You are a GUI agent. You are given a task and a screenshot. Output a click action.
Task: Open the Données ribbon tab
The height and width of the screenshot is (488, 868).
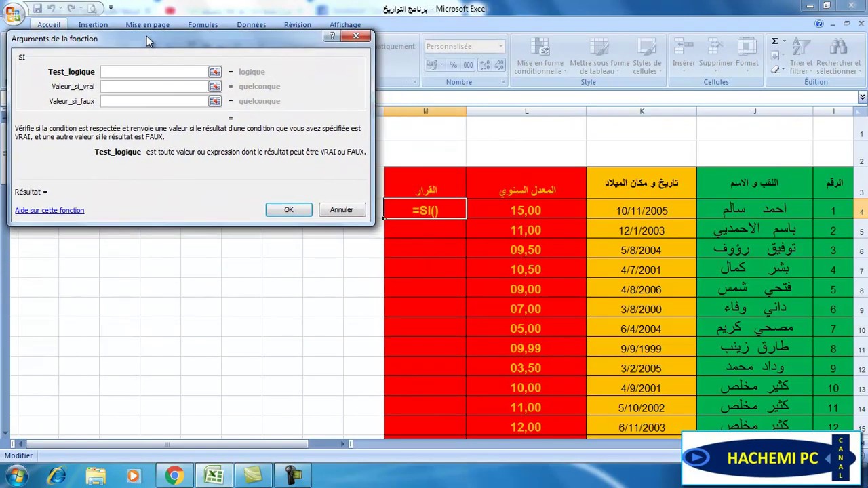pos(252,25)
